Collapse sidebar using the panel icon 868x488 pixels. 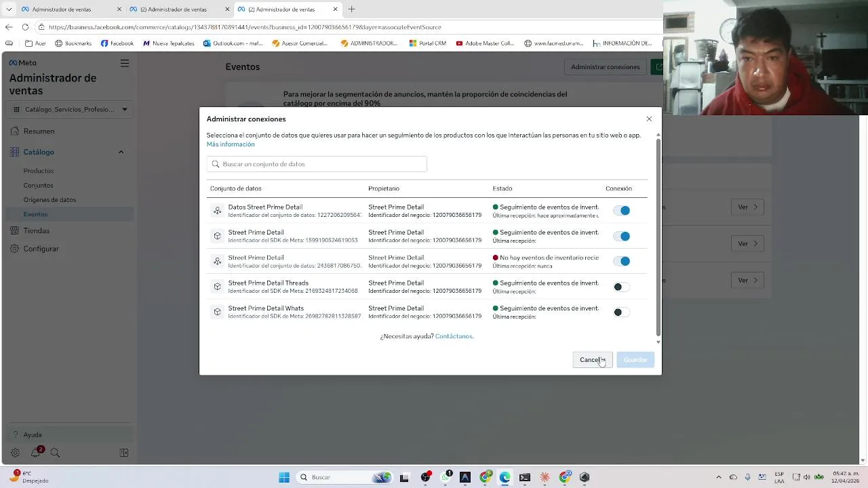(124, 453)
